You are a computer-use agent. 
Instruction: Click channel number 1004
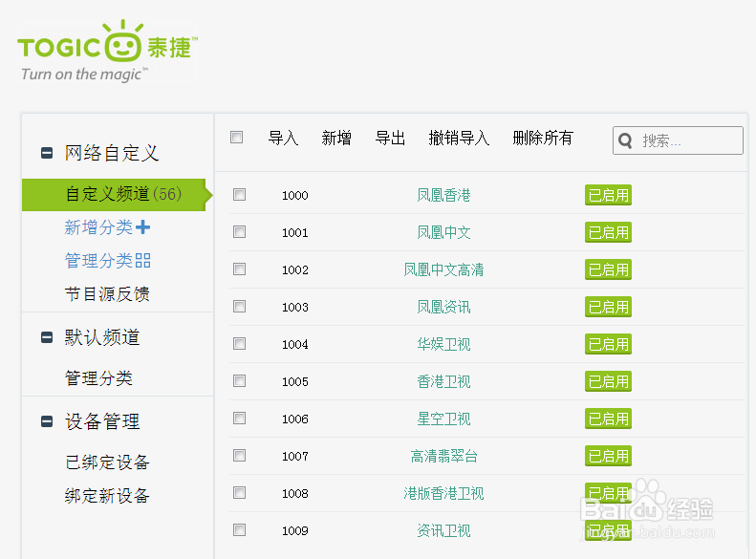pos(295,344)
